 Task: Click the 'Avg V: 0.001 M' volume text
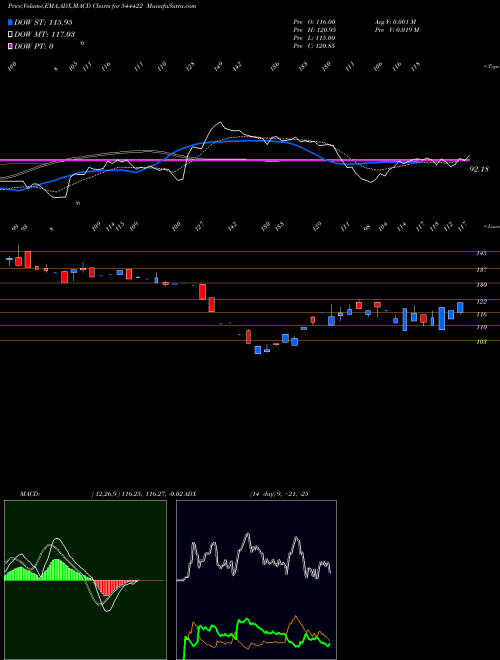[x=395, y=22]
